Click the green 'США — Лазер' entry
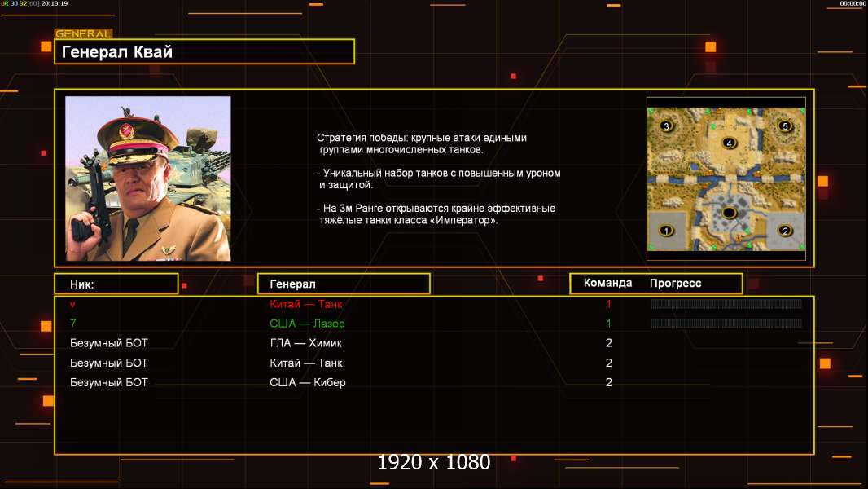The image size is (868, 489). tap(307, 324)
